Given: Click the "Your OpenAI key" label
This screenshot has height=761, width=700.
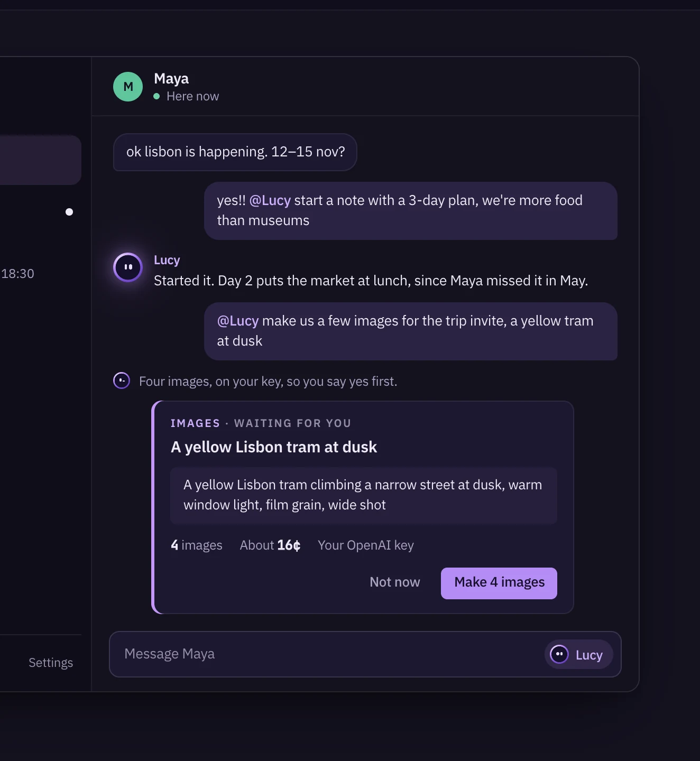Looking at the screenshot, I should (x=366, y=545).
